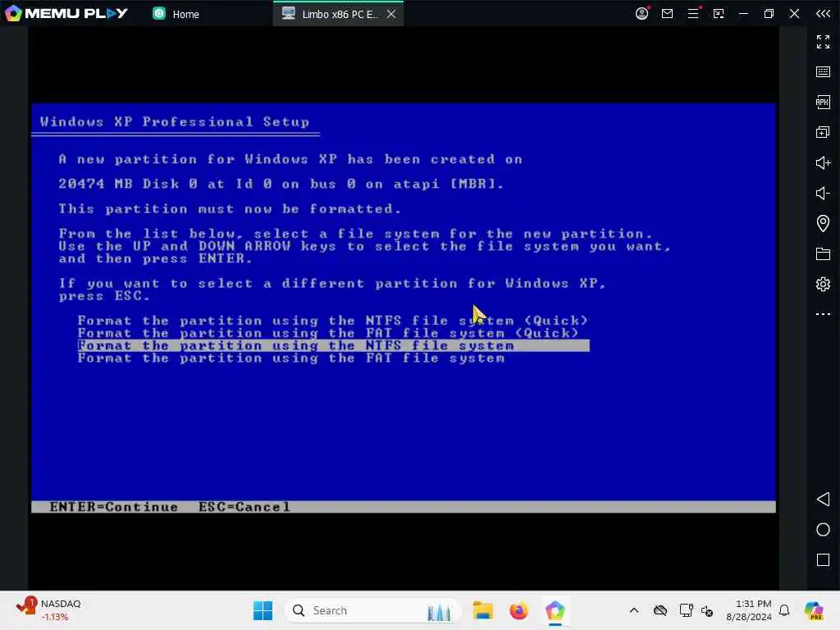Viewport: 840px width, 630px height.
Task: Select FAT file system (Quick) format option
Action: point(328,333)
